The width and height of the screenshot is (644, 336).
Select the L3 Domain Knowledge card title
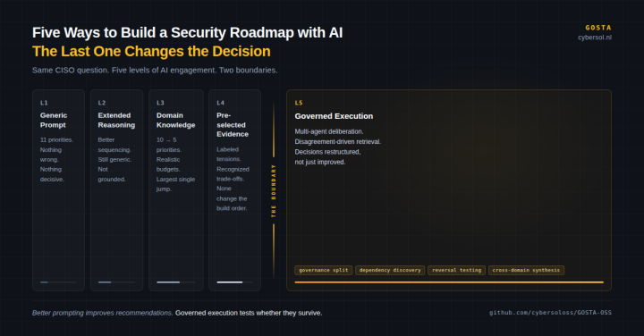(x=175, y=121)
